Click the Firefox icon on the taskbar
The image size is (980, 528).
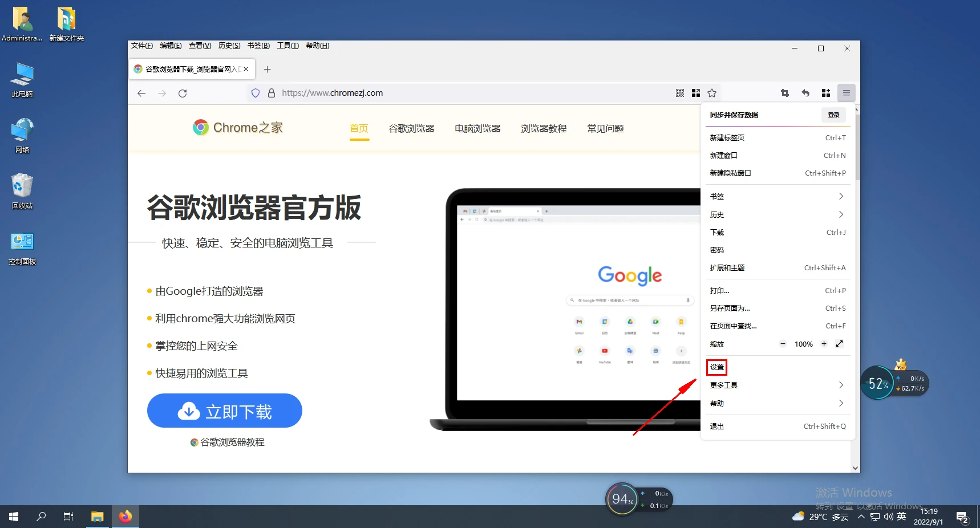pos(125,517)
